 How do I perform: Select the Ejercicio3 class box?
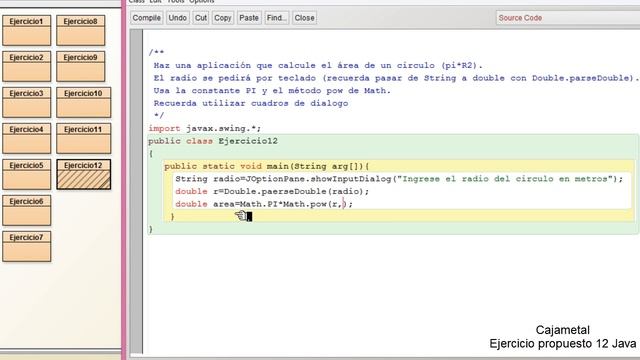pyautogui.click(x=27, y=102)
